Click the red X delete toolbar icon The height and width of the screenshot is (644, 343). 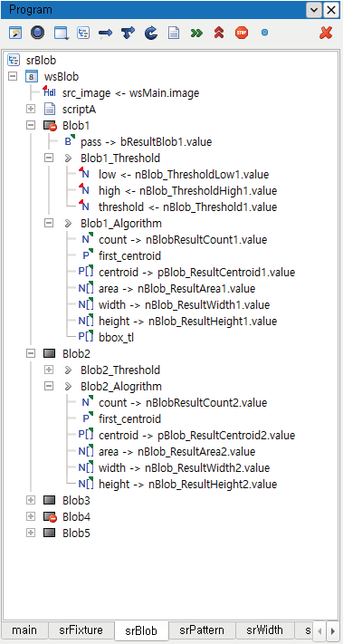click(x=326, y=33)
